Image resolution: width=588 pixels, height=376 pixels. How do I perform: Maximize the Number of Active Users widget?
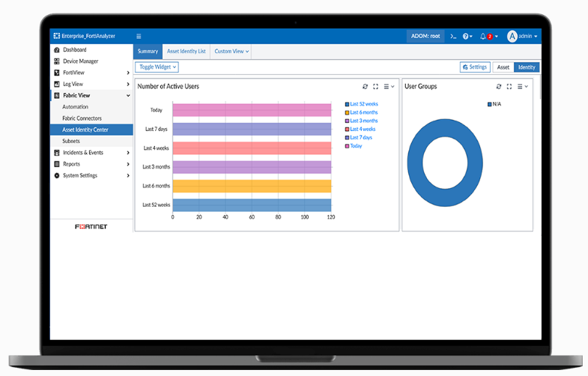pos(376,87)
